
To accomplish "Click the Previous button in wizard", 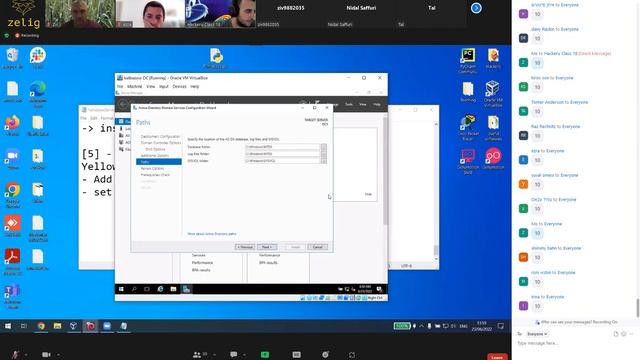I will (x=245, y=247).
